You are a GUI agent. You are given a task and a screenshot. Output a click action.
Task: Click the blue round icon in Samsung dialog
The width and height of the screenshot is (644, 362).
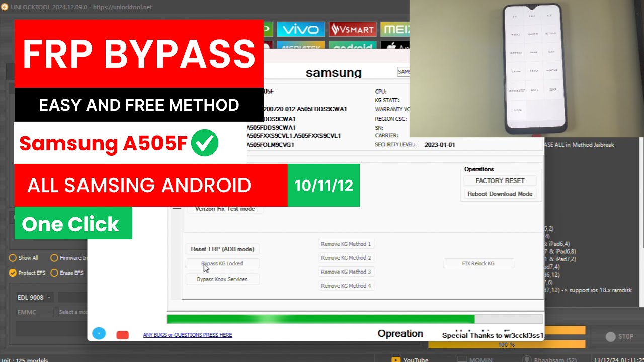click(99, 333)
